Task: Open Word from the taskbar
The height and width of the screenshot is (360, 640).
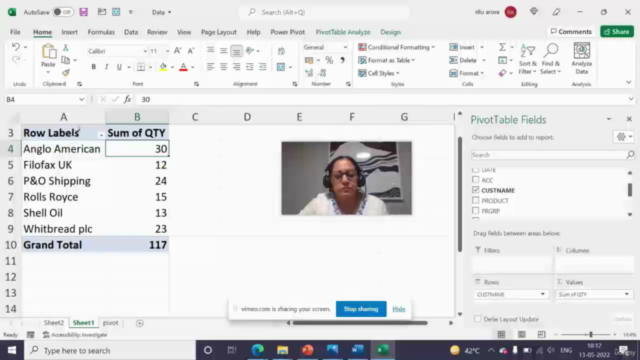Action: pyautogui.click(x=358, y=350)
